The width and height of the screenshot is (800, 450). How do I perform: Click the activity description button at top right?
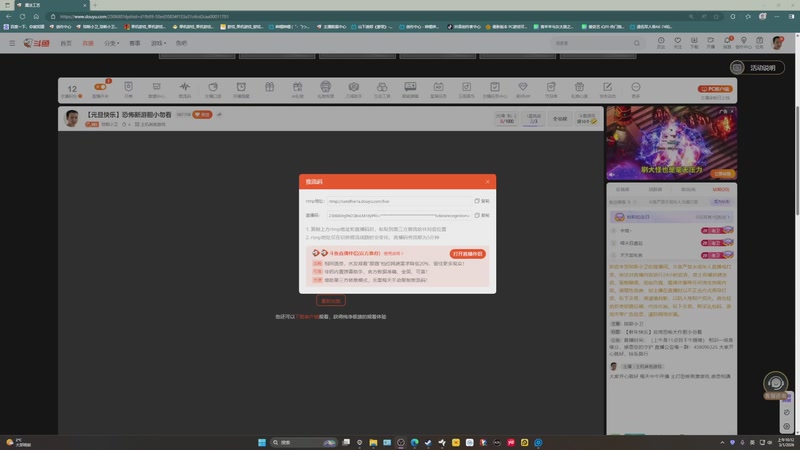(x=757, y=68)
